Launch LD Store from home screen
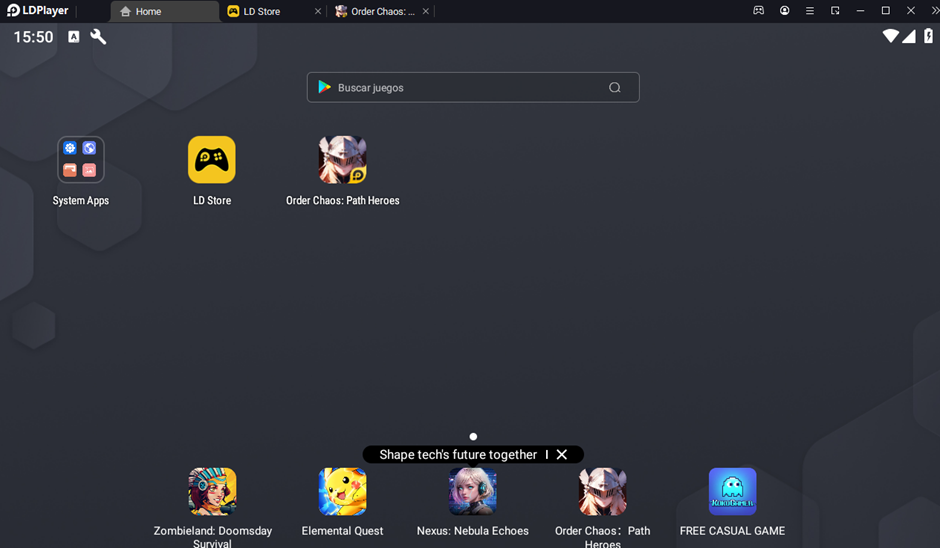 click(212, 159)
